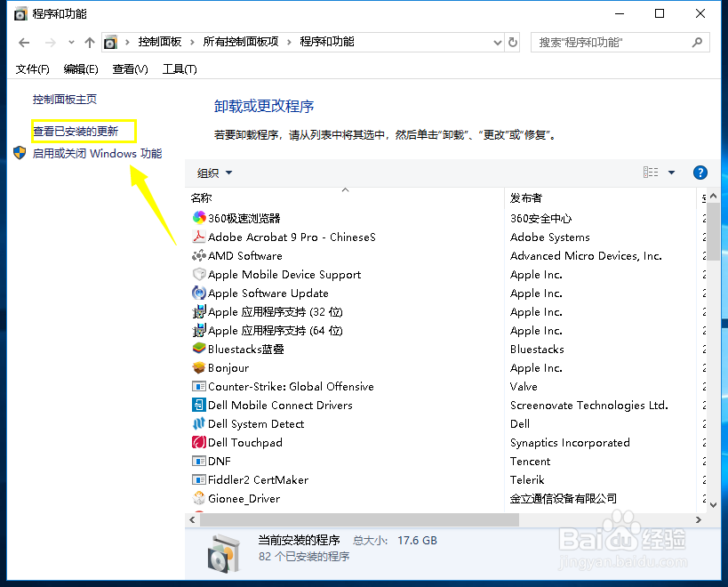Open 控制面板主页 link

pyautogui.click(x=65, y=100)
